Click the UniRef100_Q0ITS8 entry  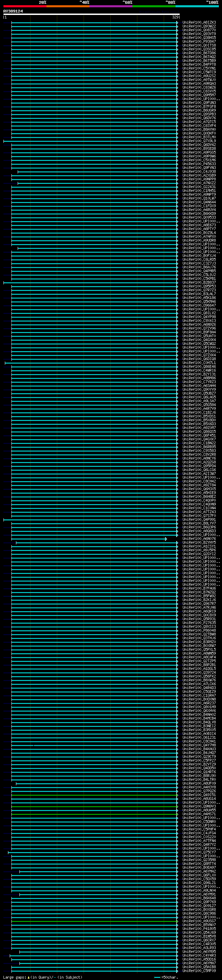click(199, 45)
